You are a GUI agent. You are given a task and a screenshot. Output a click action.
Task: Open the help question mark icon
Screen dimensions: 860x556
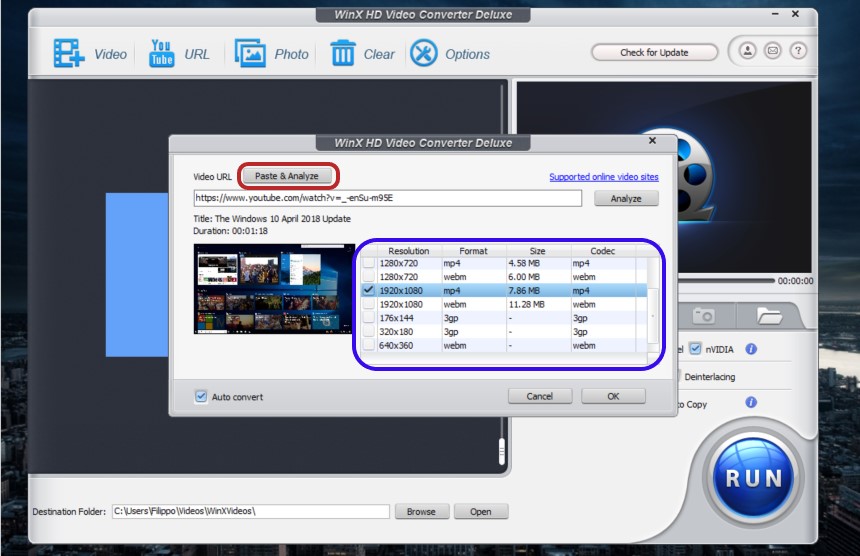click(798, 51)
